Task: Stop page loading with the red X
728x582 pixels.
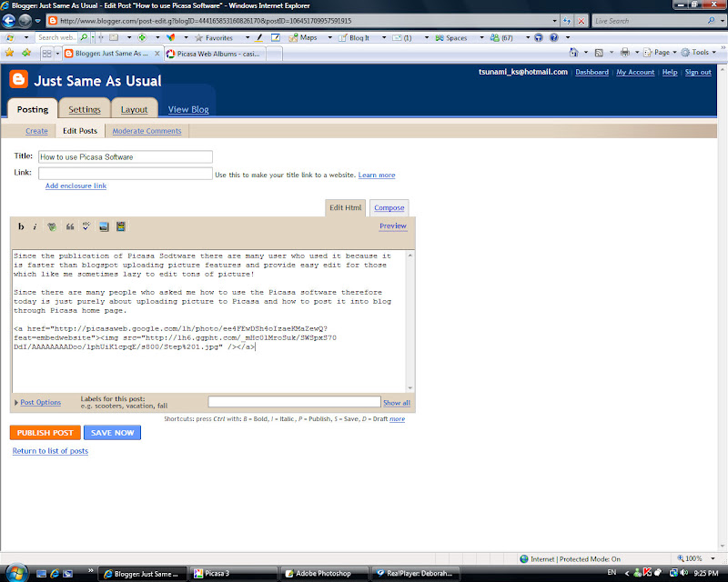Action: click(x=581, y=21)
